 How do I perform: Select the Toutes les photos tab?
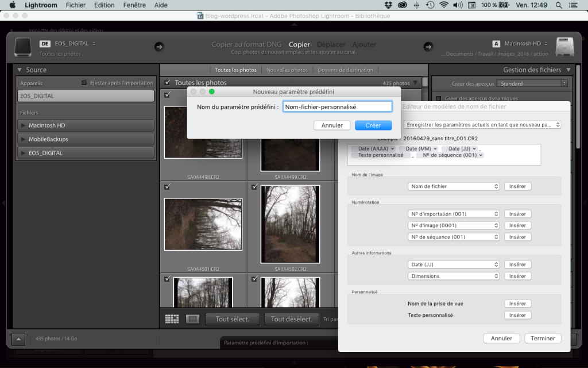[235, 70]
